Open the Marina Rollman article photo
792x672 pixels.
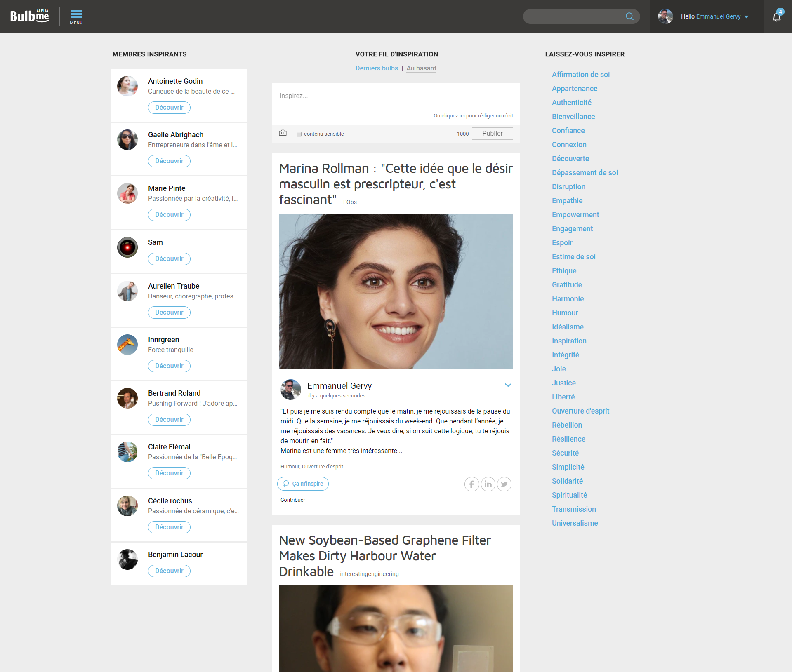tap(396, 291)
